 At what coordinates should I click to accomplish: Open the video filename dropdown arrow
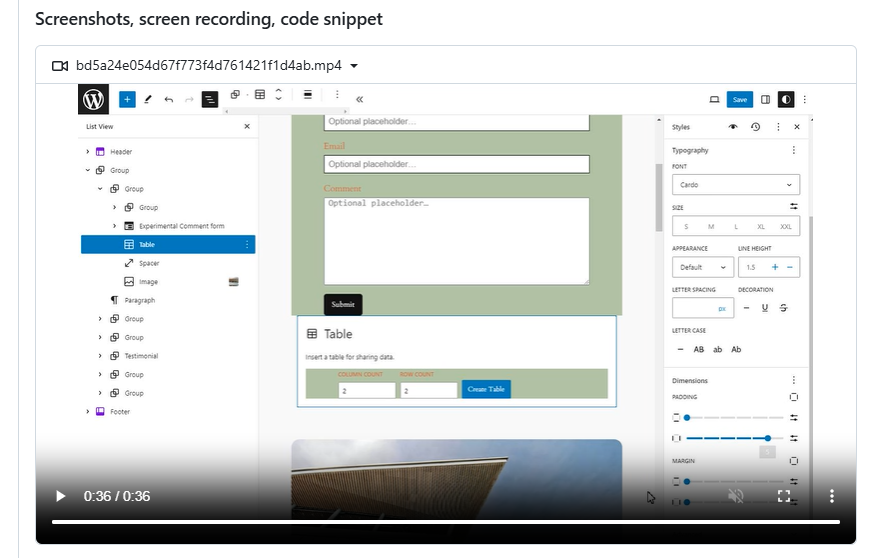[354, 66]
